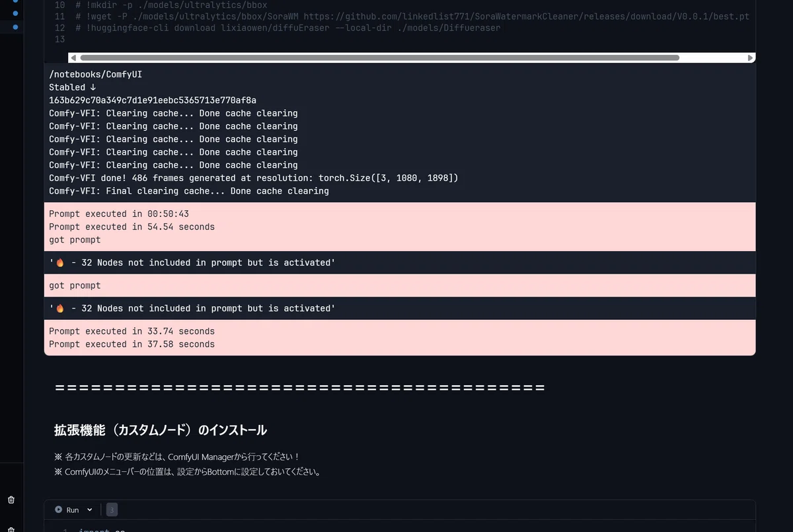Click the commit hash starting with 163b629c
The height and width of the screenshot is (532, 793).
click(153, 100)
